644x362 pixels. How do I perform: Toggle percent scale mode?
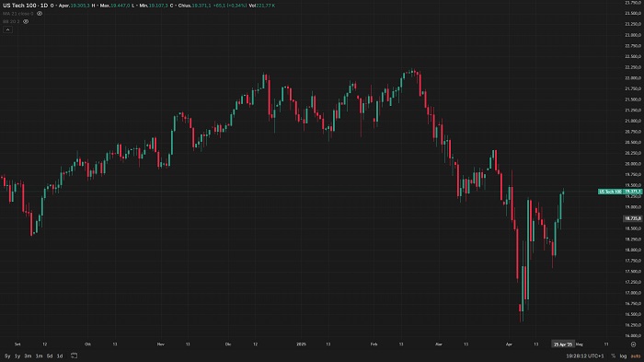point(614,356)
